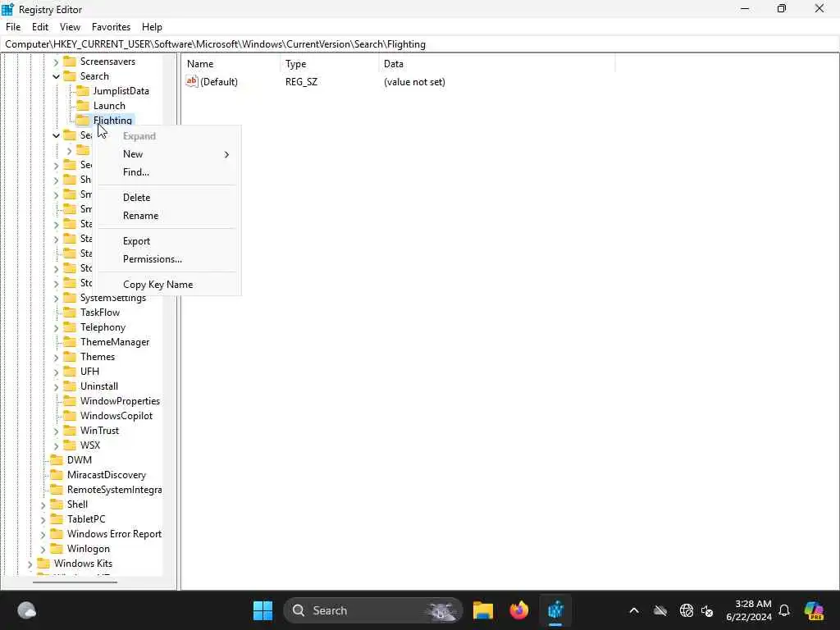Image resolution: width=840 pixels, height=630 pixels.
Task: Click the REG_SZ type cell
Action: (x=301, y=82)
